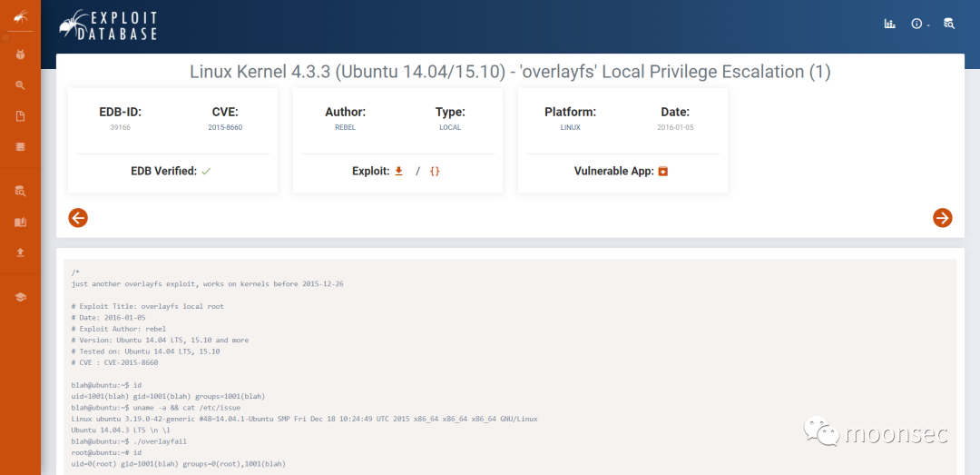
Task: Click the Exploit Database header logo
Action: click(108, 25)
